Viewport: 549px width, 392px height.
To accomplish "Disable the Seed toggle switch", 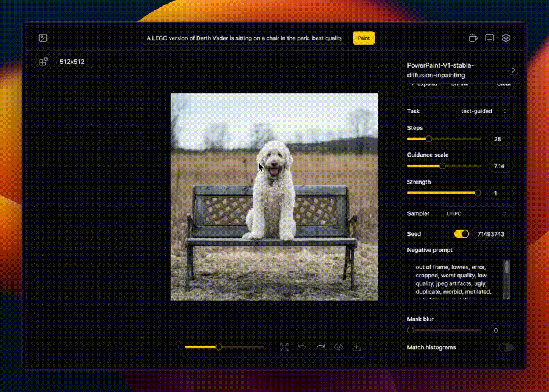I will click(462, 234).
